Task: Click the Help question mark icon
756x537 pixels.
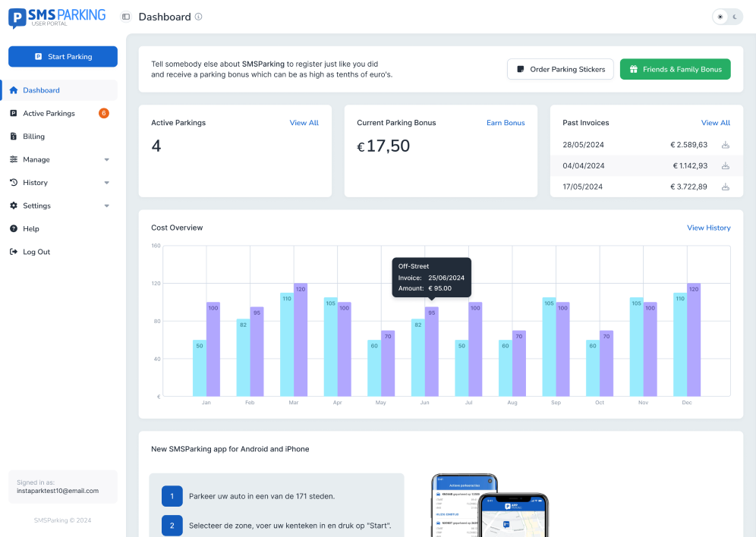Action: click(x=14, y=229)
